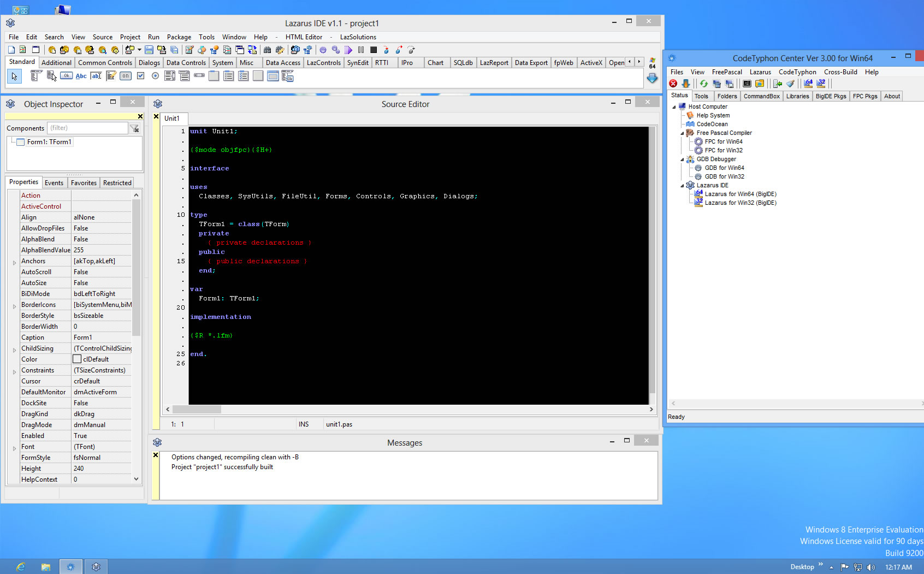924x574 pixels.
Task: Switch to the Folders tab in CodeTyphon Center
Action: 727,96
